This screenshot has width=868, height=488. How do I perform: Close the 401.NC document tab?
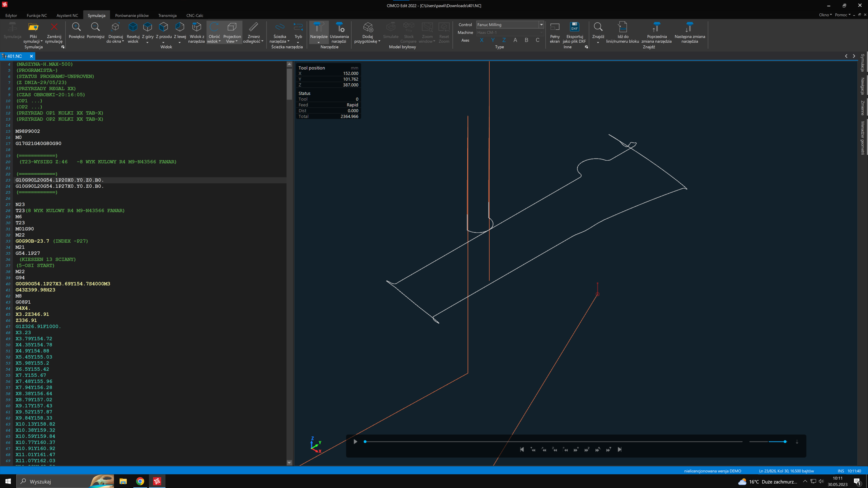[x=31, y=56]
